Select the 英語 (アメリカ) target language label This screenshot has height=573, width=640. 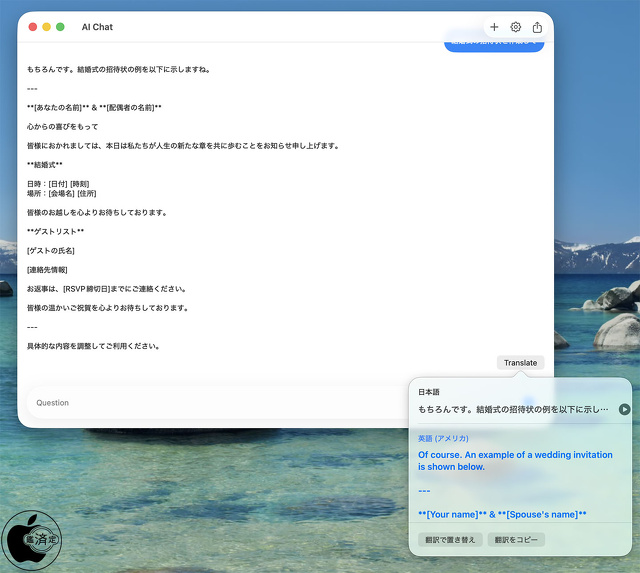pos(443,438)
